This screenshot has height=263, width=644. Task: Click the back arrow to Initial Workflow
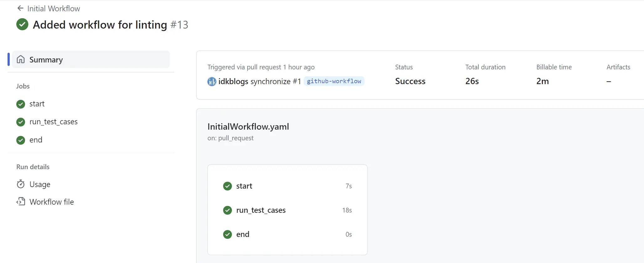point(20,8)
